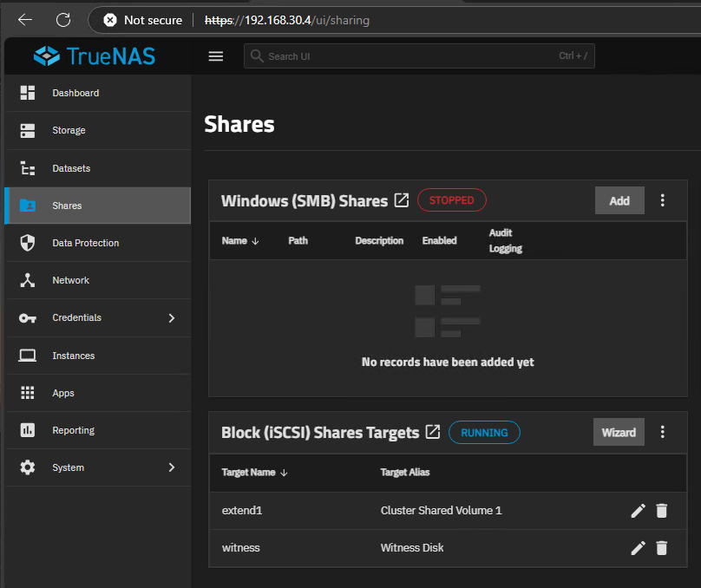Open the iSCSI Shares three-dot menu
The image size is (701, 588).
tap(663, 432)
